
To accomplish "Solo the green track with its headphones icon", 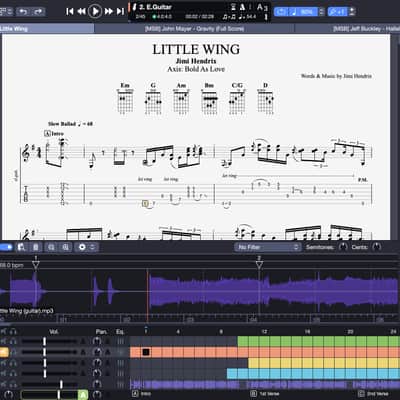I will [x=13, y=341].
